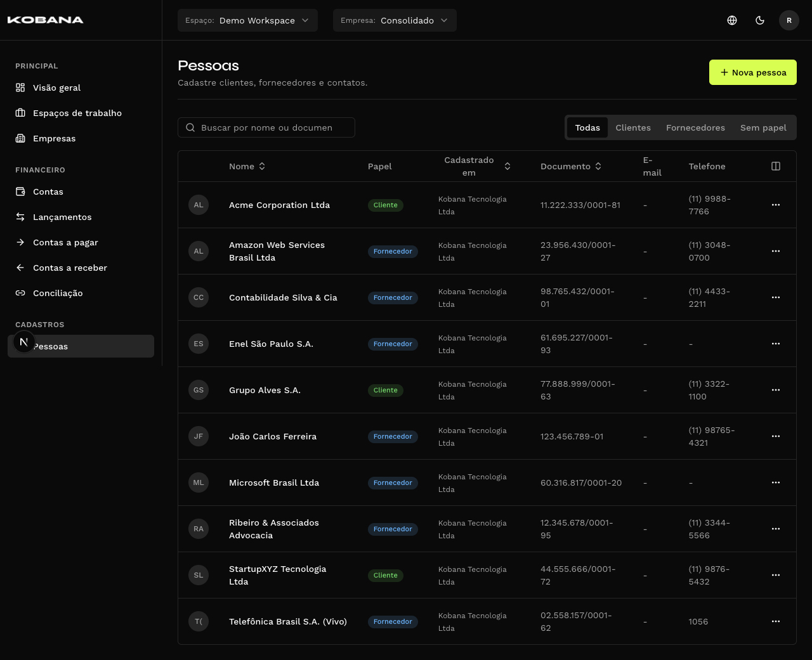
Task: Open actions menu for Enel São Paulo S.A.
Action: [x=776, y=344]
